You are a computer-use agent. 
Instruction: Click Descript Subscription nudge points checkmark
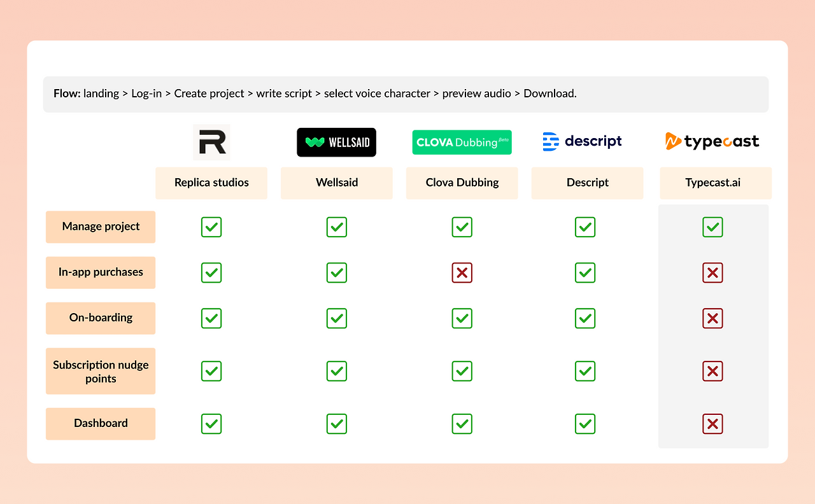(585, 371)
